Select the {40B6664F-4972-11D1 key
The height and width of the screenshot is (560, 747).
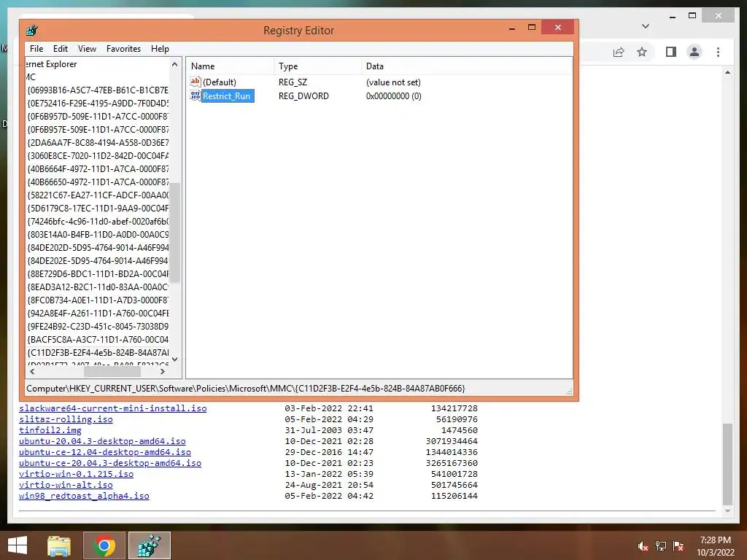[98, 169]
